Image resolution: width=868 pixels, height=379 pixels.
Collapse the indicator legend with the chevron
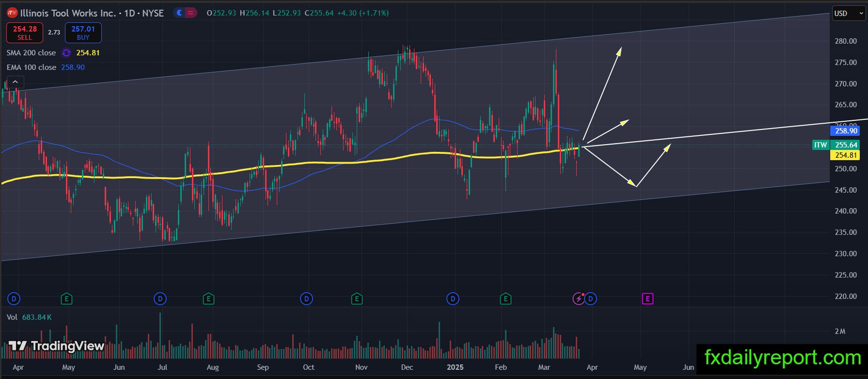pos(15,82)
